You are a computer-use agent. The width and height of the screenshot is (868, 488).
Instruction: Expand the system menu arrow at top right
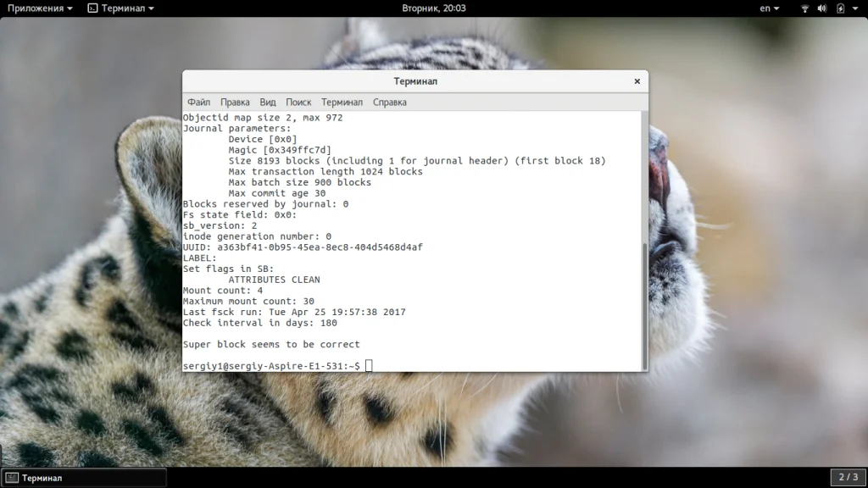click(855, 8)
